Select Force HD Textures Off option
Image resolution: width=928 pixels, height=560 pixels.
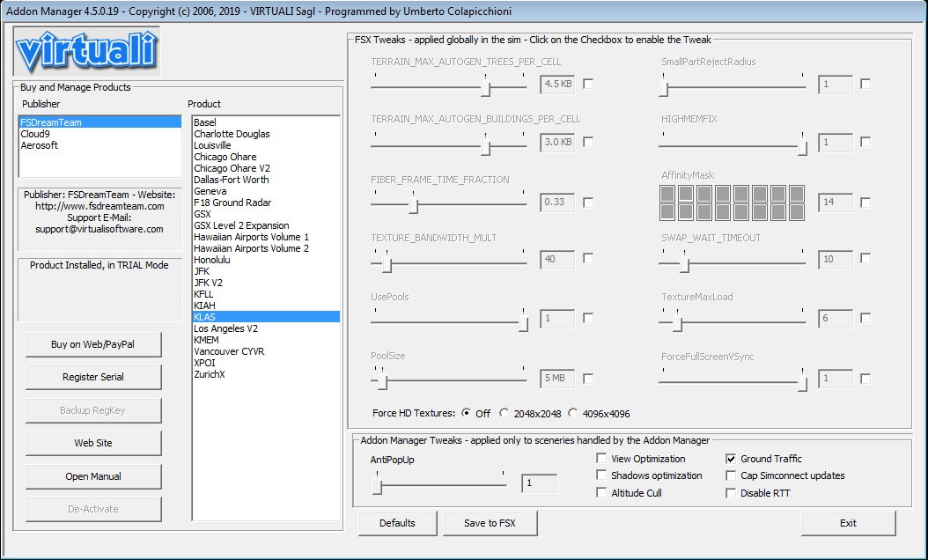(x=467, y=413)
